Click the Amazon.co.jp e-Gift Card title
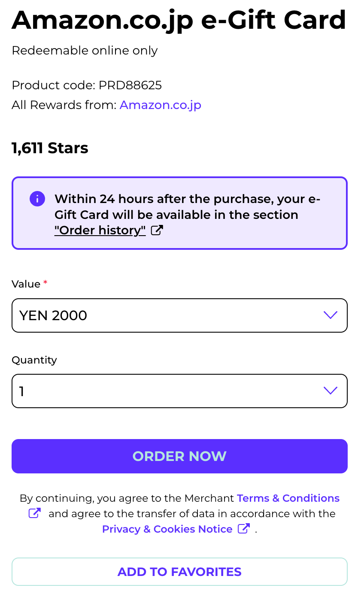Screen dimensions: 364x594 click(x=179, y=20)
